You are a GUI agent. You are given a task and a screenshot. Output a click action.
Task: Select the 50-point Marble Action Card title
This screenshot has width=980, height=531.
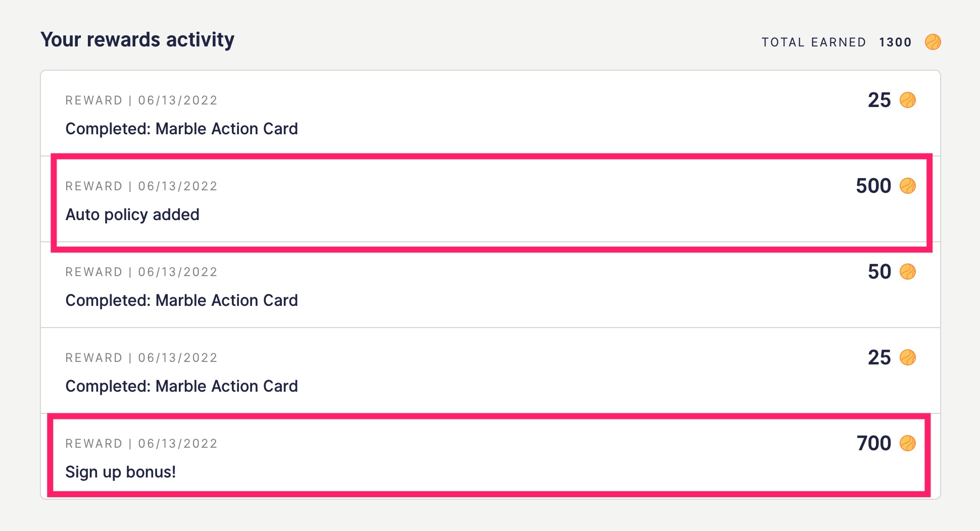(181, 300)
